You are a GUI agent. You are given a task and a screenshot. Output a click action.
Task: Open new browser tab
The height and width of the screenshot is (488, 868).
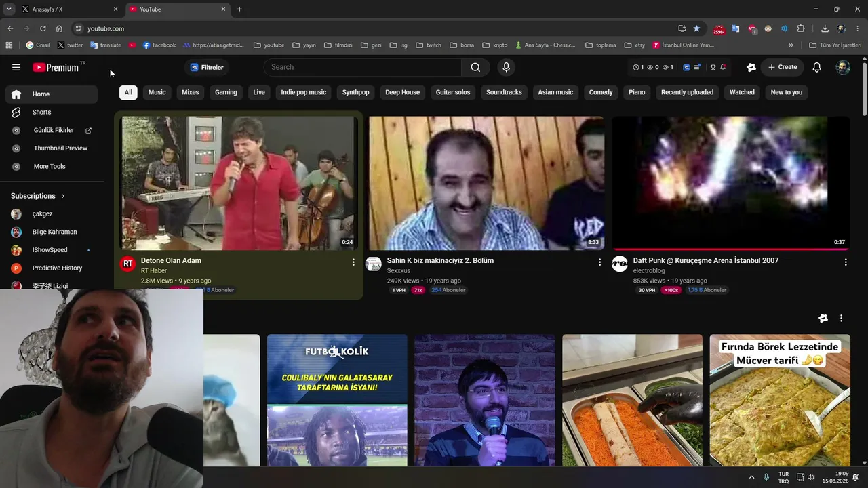[239, 9]
